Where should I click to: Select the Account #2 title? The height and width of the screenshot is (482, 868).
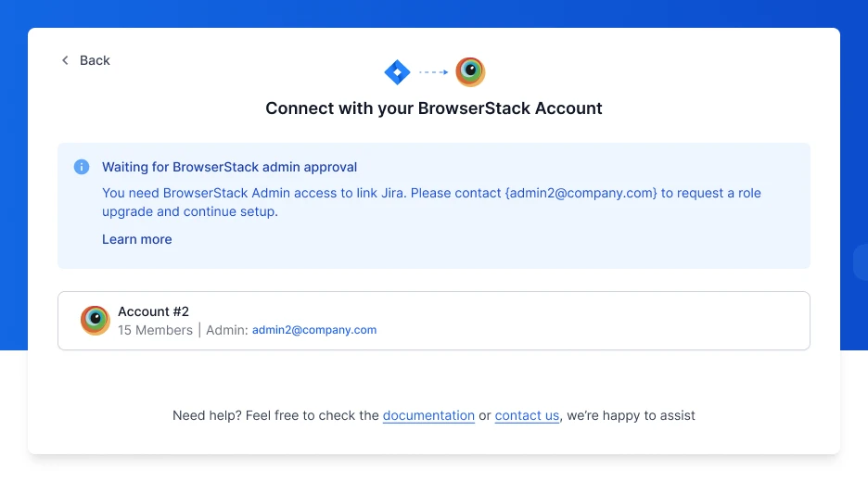click(x=153, y=311)
